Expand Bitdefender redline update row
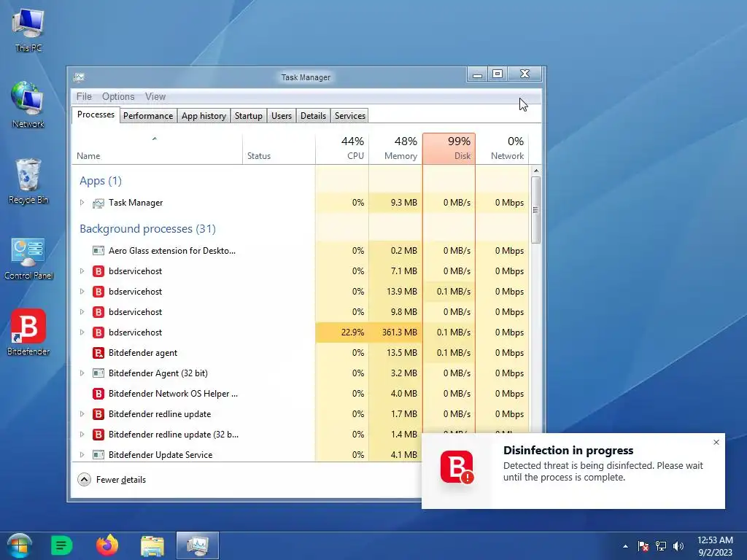The image size is (747, 560). tap(82, 414)
